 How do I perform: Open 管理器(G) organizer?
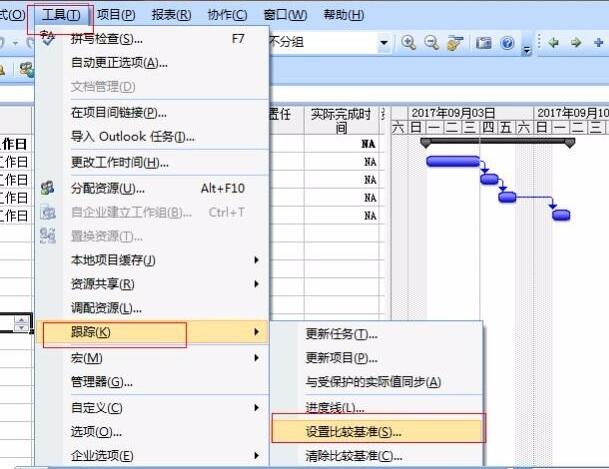pos(152,382)
